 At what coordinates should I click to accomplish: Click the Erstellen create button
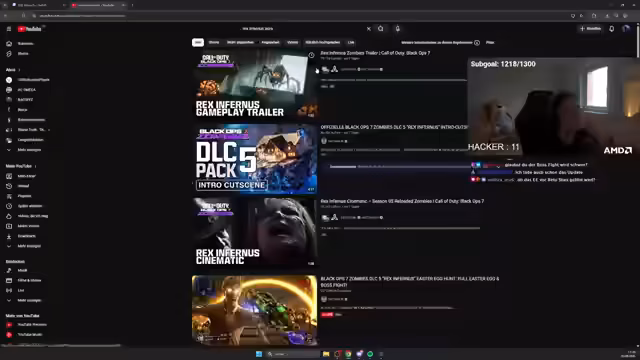[590, 29]
